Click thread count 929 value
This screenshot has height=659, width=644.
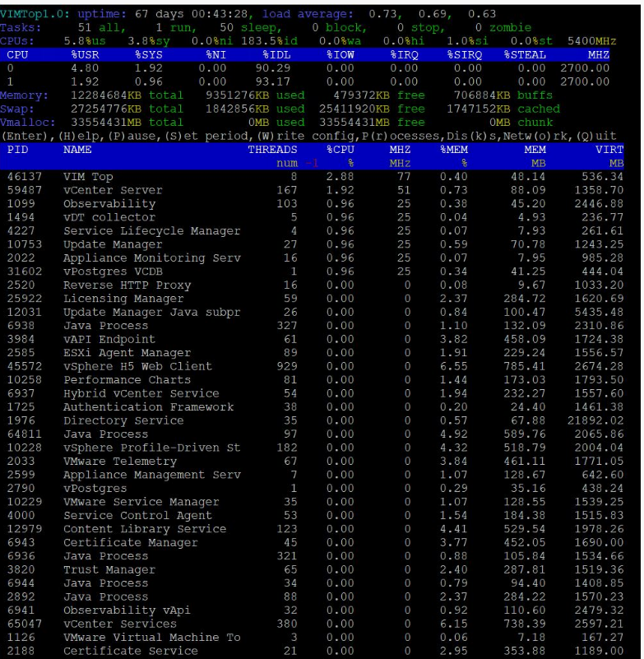coord(286,366)
